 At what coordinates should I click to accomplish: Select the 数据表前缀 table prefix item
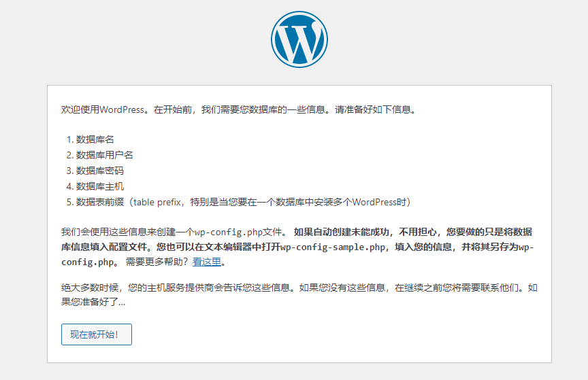(244, 202)
